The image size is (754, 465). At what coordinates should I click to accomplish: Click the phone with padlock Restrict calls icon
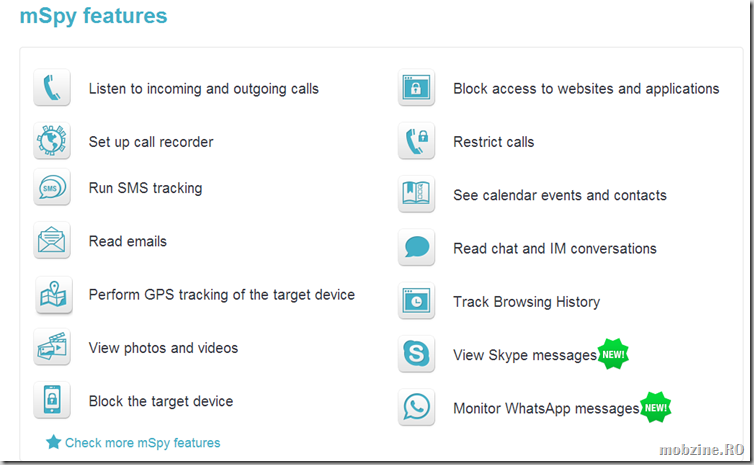coord(416,141)
